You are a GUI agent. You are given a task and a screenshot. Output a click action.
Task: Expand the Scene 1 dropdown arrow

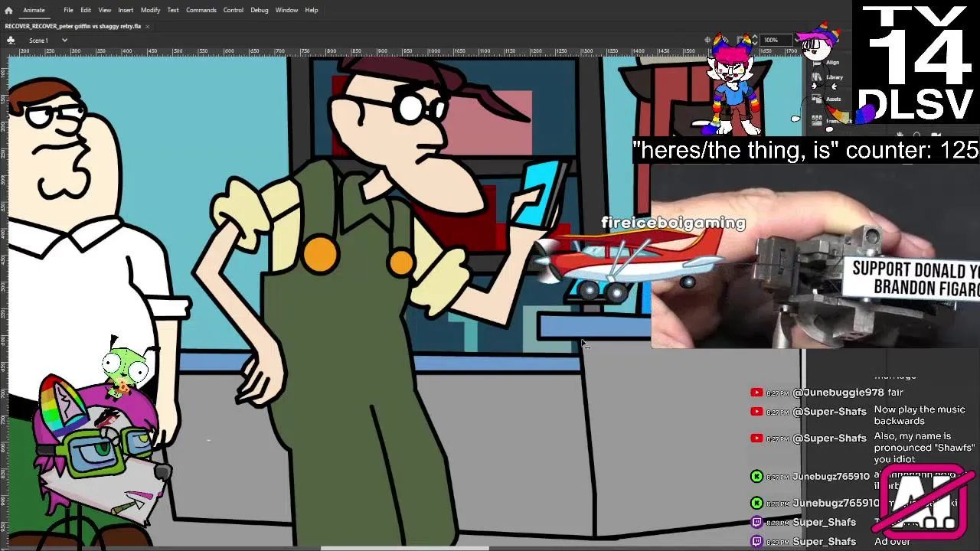point(64,40)
